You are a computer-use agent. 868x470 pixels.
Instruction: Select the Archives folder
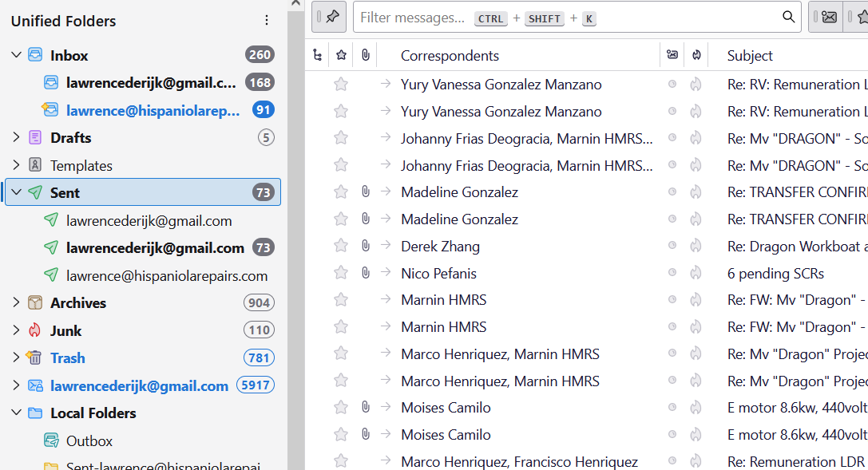click(143, 303)
